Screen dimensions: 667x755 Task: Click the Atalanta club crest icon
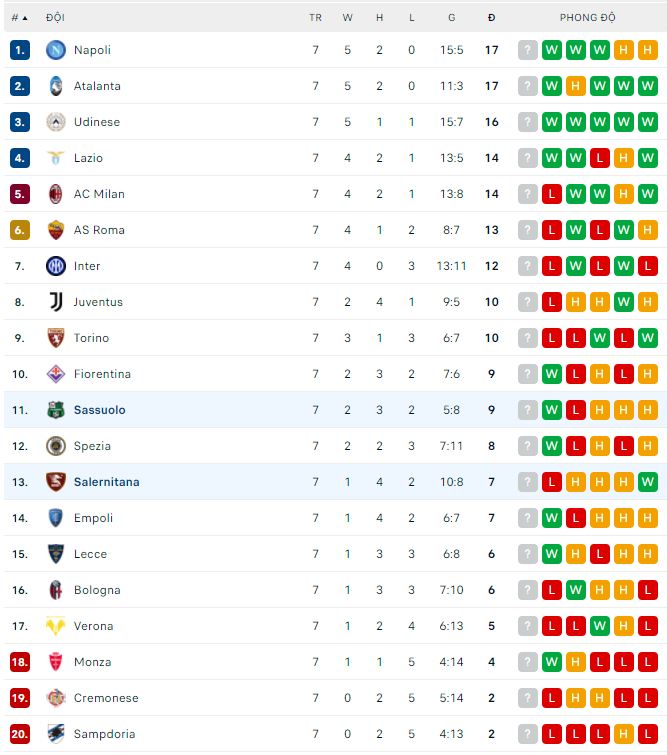click(55, 86)
